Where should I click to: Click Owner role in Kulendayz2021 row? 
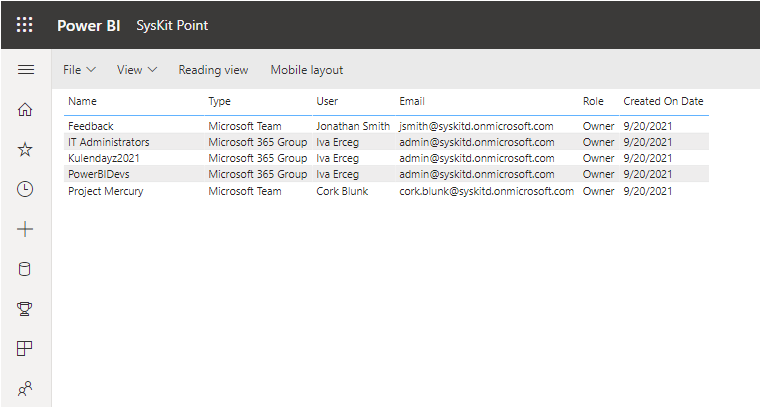599,158
